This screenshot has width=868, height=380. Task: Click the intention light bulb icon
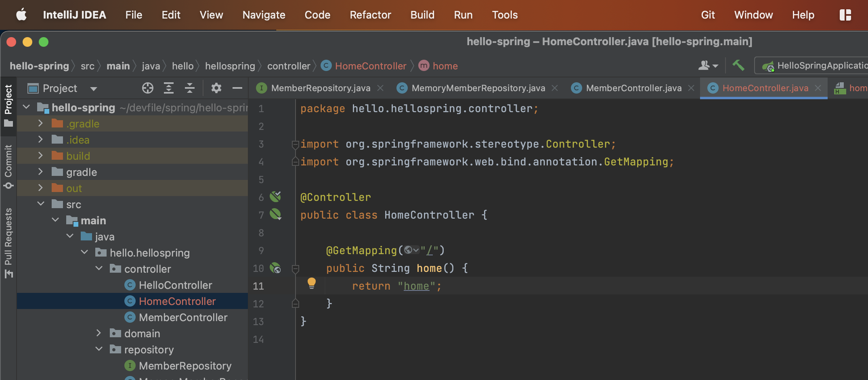(312, 283)
